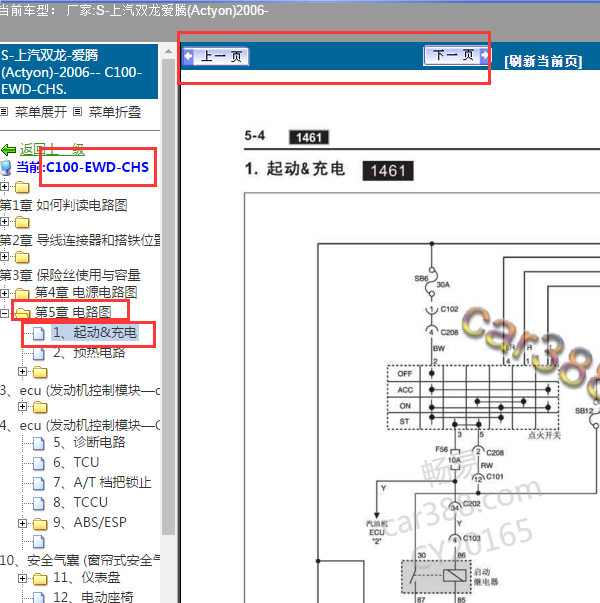Image resolution: width=600 pixels, height=603 pixels.
Task: Collapse 第5章 电路图 node
Action: click(4, 313)
